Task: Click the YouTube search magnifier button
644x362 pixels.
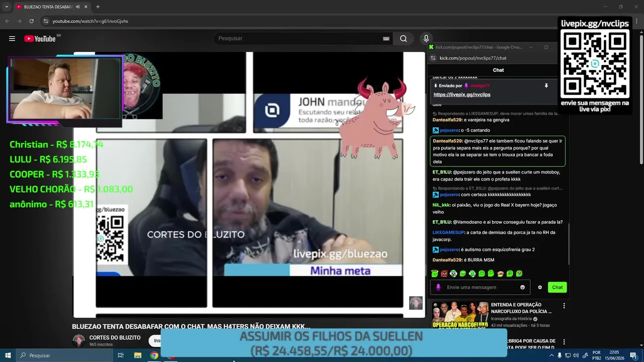Action: coord(404,39)
